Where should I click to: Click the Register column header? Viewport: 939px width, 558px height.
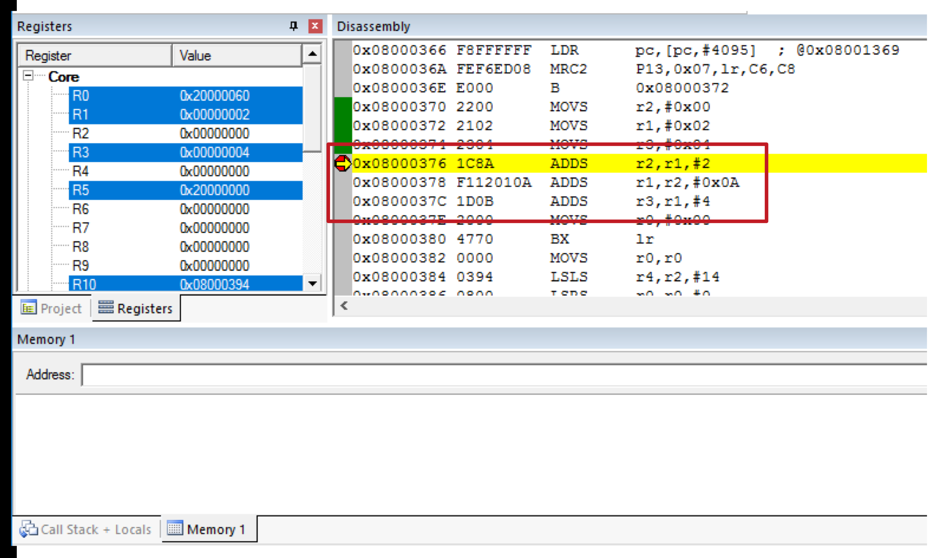(x=92, y=55)
